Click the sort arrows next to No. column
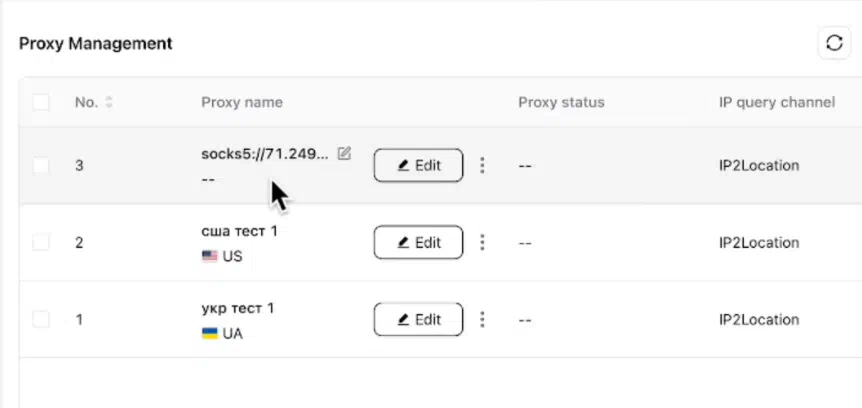The width and height of the screenshot is (862, 408). (x=109, y=102)
